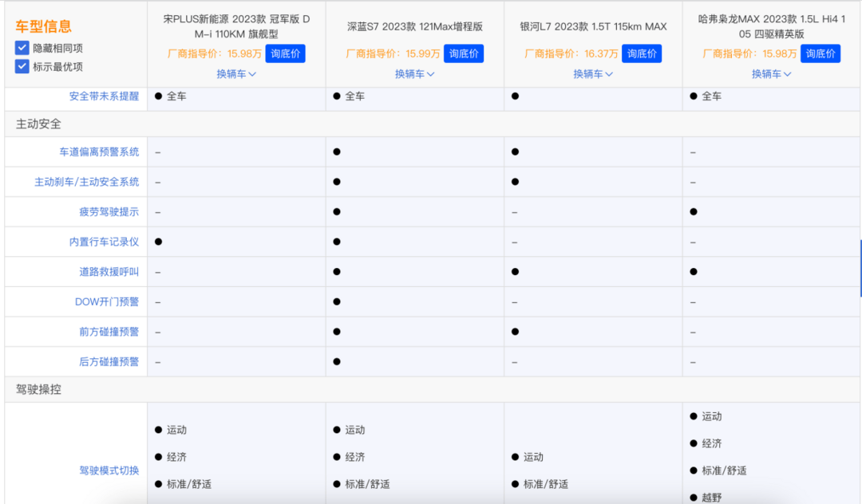
Task: Open 换辆车 dropdown under 宋PLUS新能源
Action: click(x=236, y=73)
